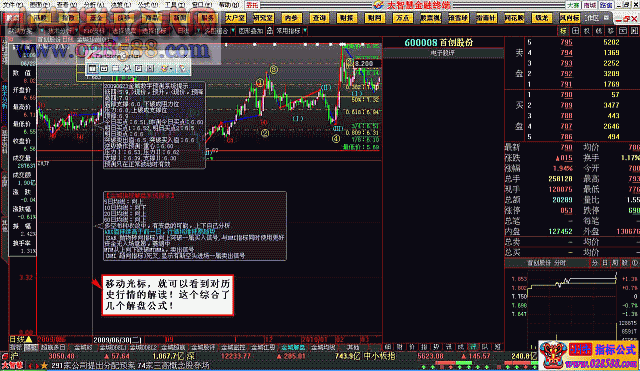The width and height of the screenshot is (640, 371).
Task: Toggle the 日 period button in mini chart
Action: point(605,263)
